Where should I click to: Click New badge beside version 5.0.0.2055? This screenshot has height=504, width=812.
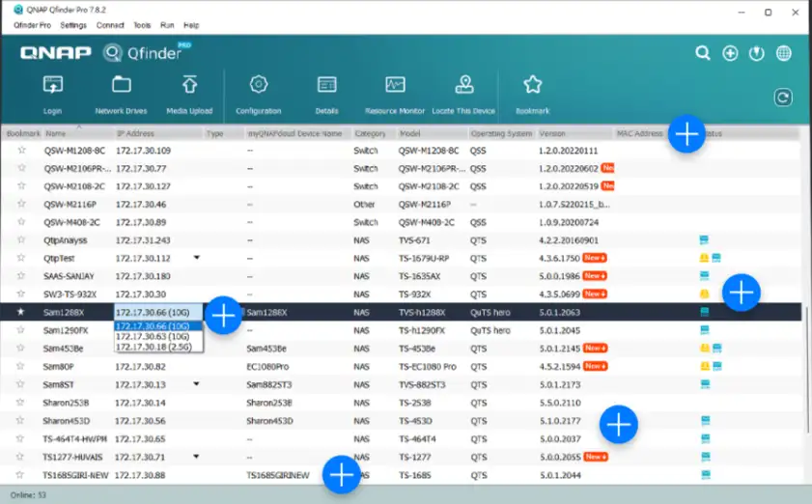tap(596, 457)
